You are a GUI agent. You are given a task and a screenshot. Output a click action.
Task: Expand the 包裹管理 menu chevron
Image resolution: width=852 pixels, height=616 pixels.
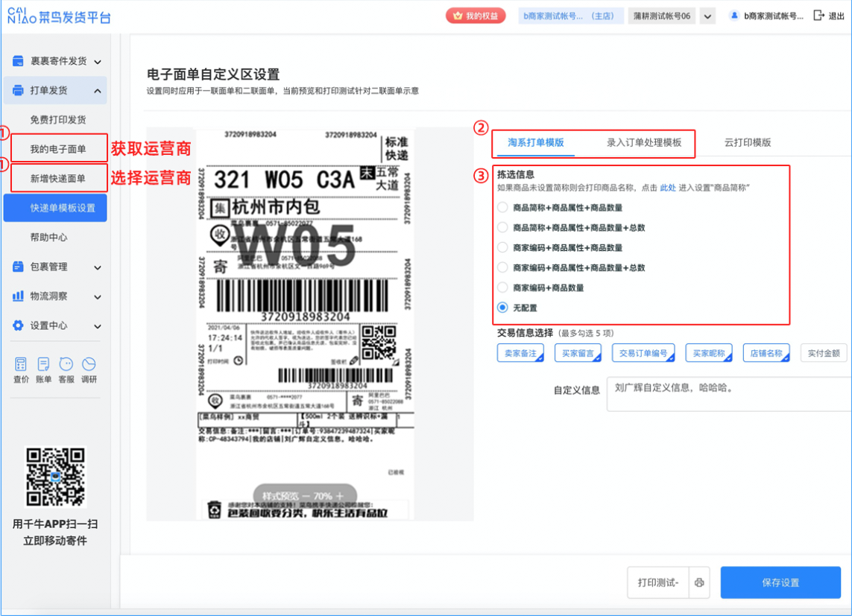tap(98, 267)
